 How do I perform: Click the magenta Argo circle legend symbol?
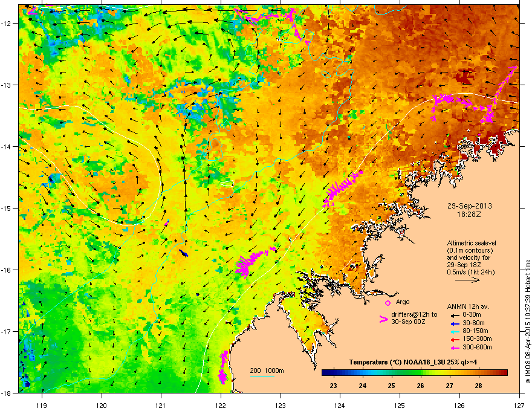(388, 303)
